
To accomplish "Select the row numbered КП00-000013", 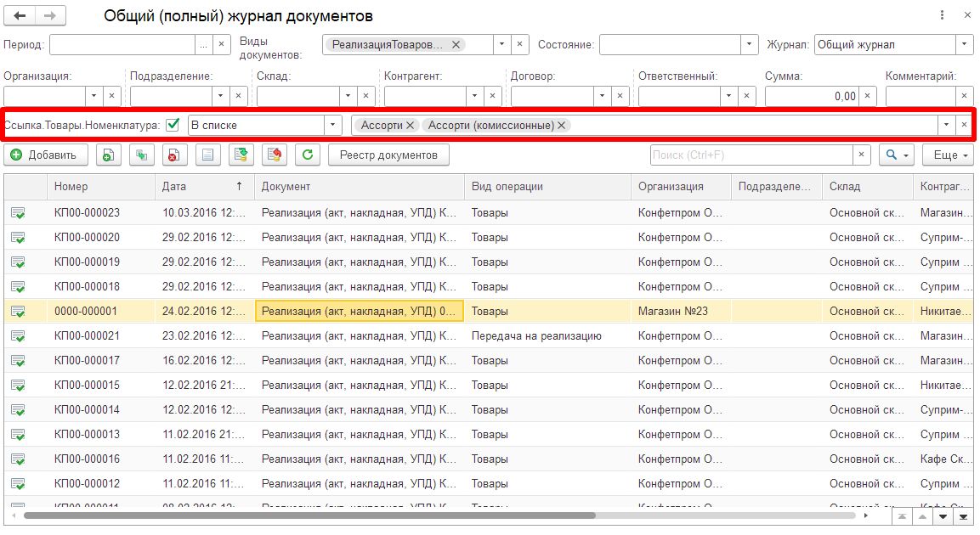I will click(488, 435).
